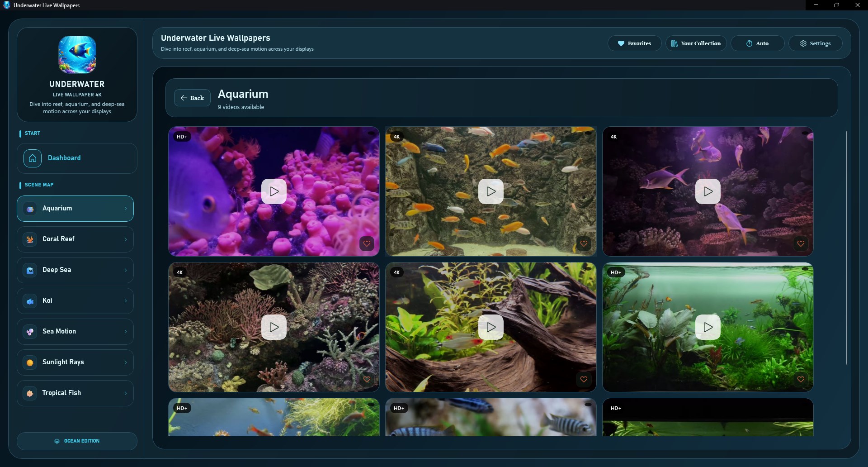The width and height of the screenshot is (868, 467).
Task: Click the Sea Motion scene icon
Action: tap(30, 332)
